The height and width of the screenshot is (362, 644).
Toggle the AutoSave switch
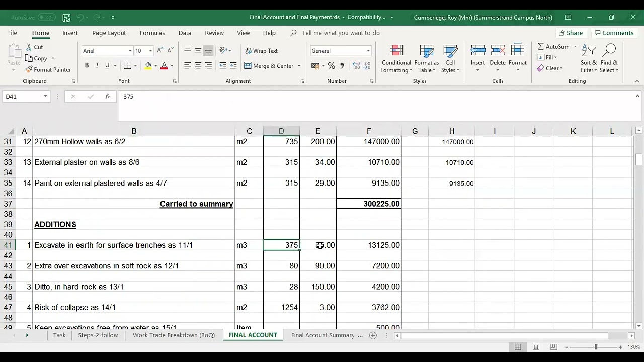tap(46, 17)
